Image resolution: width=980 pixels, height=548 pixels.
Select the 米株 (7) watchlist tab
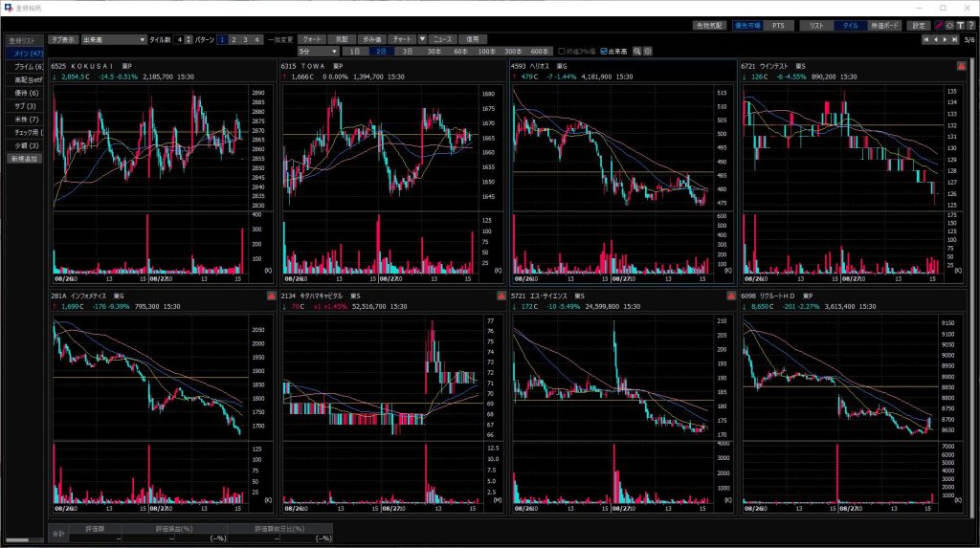pyautogui.click(x=26, y=120)
